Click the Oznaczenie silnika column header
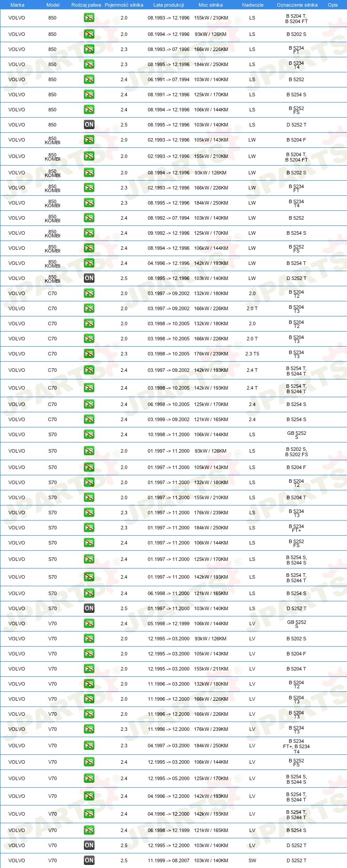The width and height of the screenshot is (347, 868). 297,5
